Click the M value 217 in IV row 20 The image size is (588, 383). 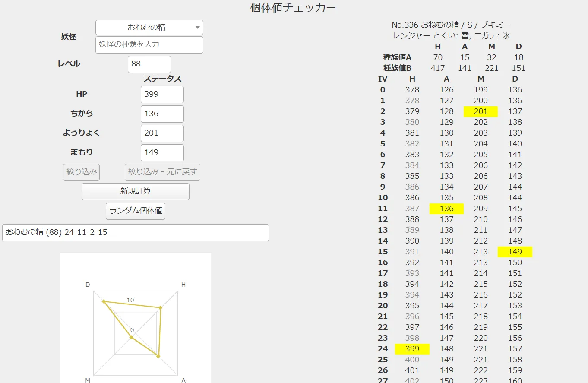point(481,306)
